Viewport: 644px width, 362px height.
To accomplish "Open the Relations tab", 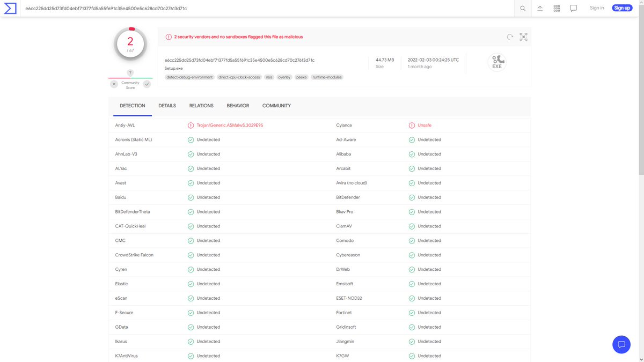I will (x=201, y=106).
